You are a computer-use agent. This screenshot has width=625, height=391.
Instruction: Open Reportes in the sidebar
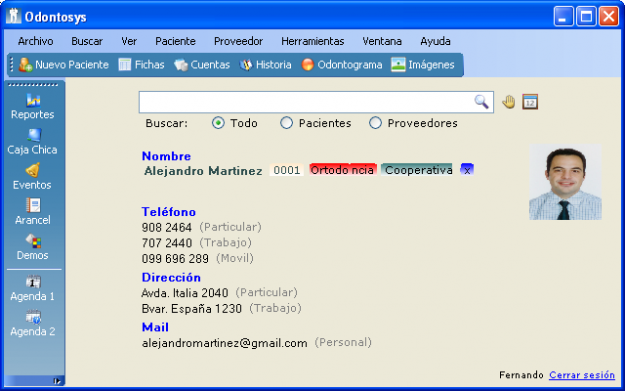(33, 107)
